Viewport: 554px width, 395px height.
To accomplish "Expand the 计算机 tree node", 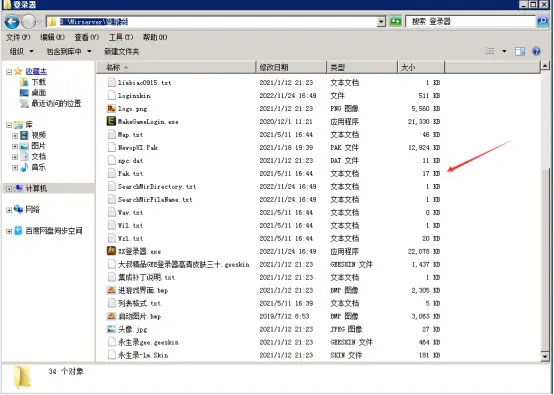I will click(9, 189).
